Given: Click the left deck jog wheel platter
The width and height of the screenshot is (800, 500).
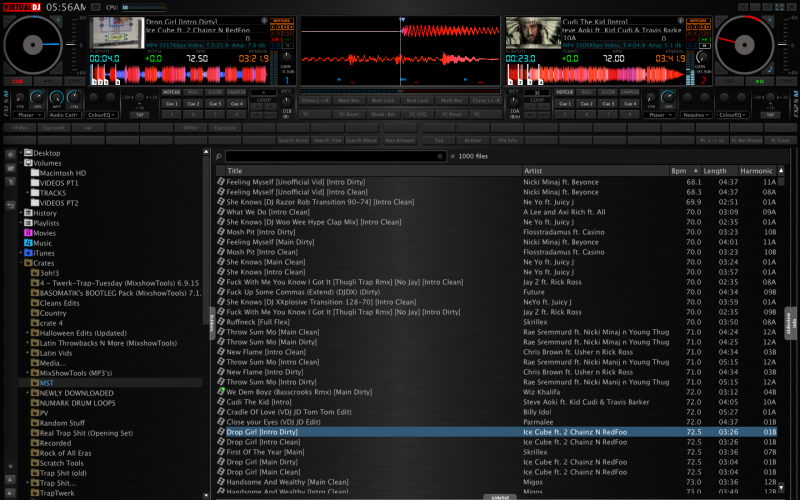Looking at the screenshot, I should tap(33, 45).
